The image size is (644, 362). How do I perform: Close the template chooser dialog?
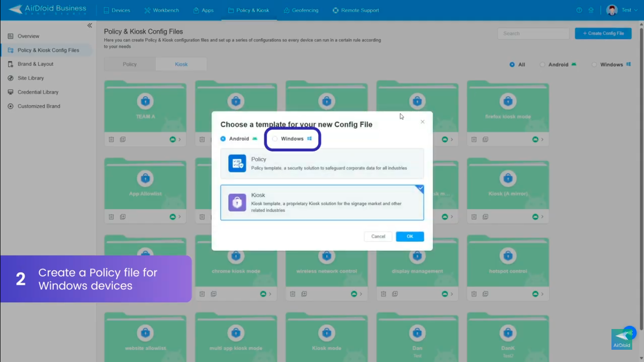(422, 122)
